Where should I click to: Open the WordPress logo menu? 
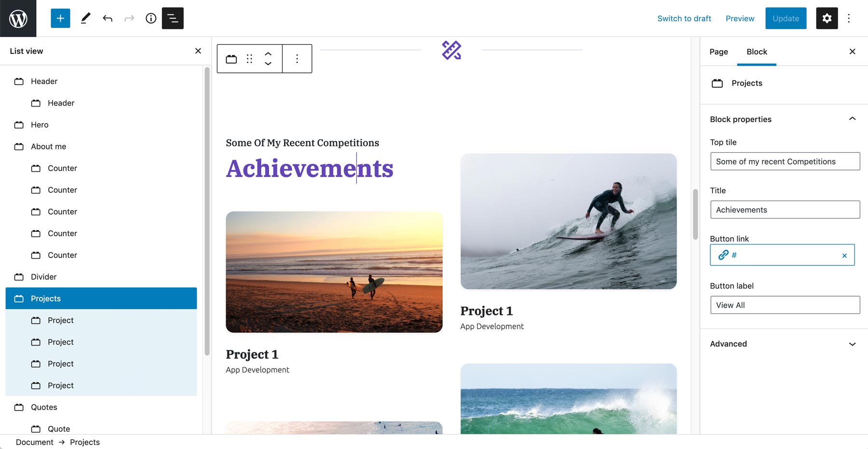(18, 18)
